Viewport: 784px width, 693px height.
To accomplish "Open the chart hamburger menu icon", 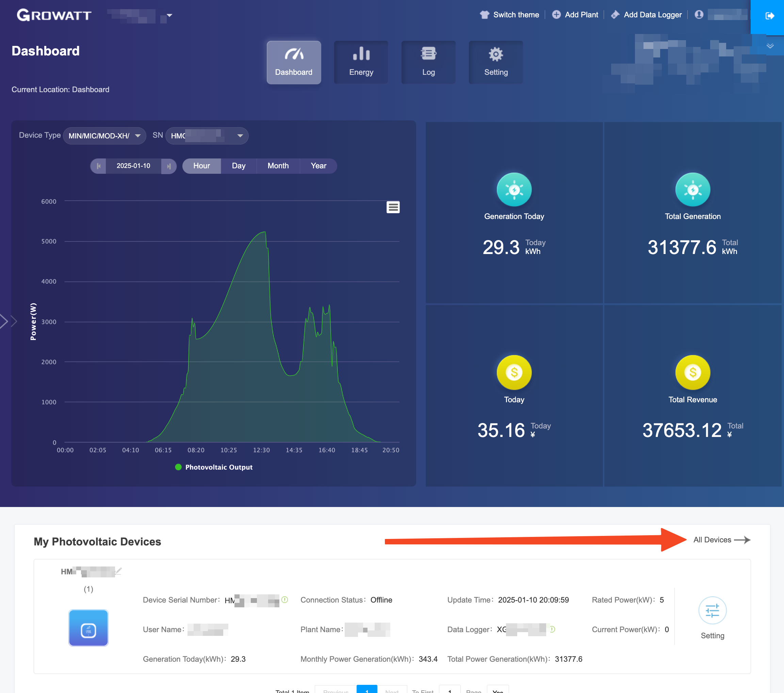I will pos(393,207).
